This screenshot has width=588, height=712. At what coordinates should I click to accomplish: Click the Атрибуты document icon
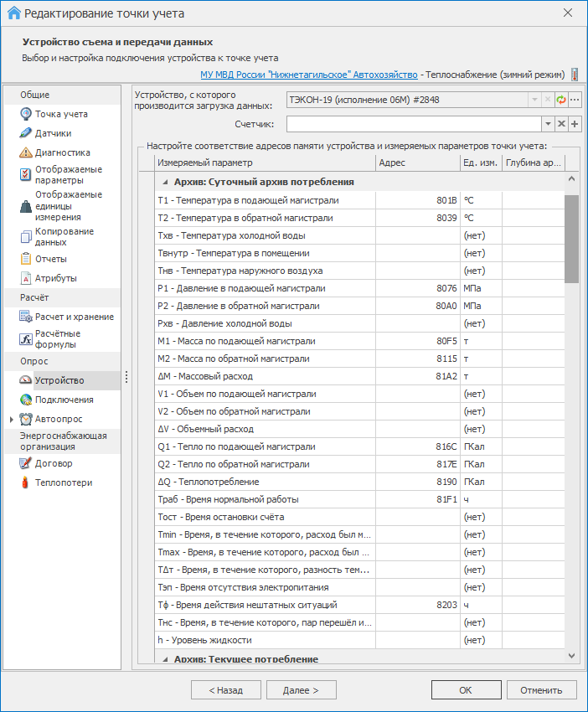pyautogui.click(x=26, y=278)
